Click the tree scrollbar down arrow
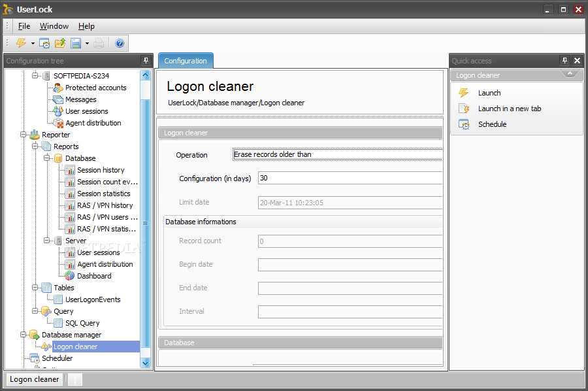Screen dimensions: 588x391 146,363
